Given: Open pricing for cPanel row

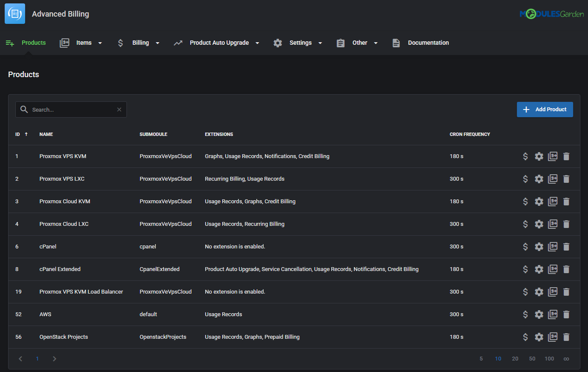Looking at the screenshot, I should tap(525, 247).
